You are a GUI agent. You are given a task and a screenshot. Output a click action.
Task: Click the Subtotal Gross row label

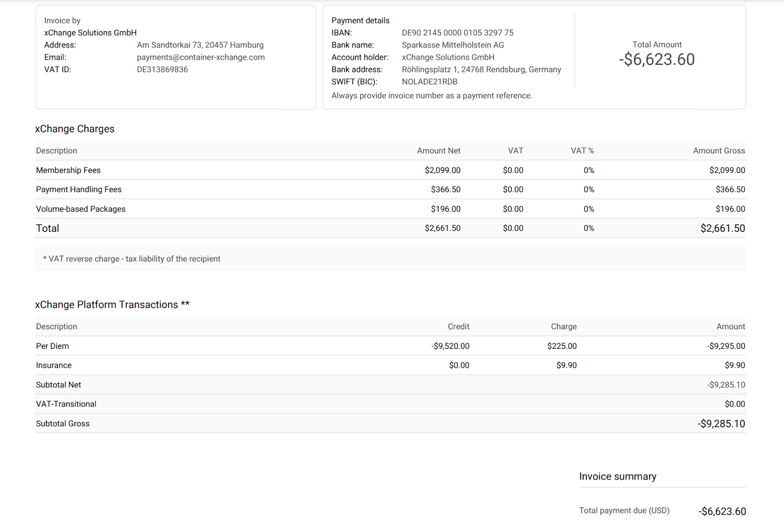click(62, 424)
